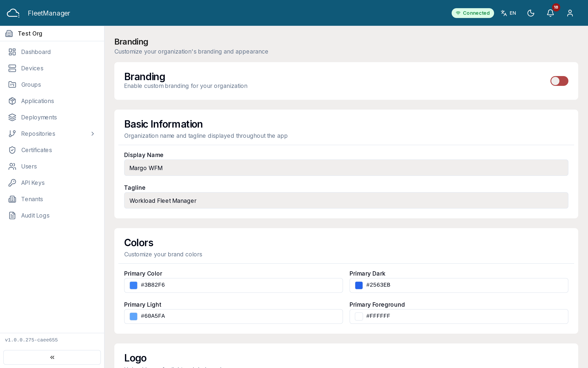Pick the Primary Dark swatch

pyautogui.click(x=359, y=285)
